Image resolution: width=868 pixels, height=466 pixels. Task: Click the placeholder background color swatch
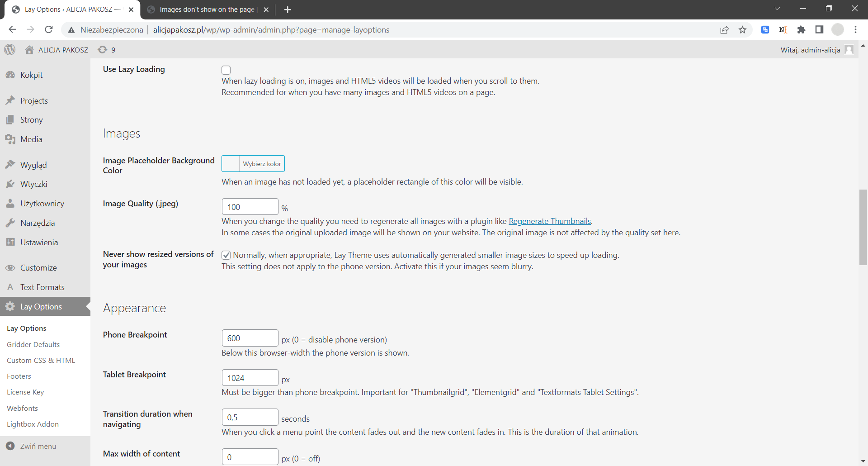point(231,164)
